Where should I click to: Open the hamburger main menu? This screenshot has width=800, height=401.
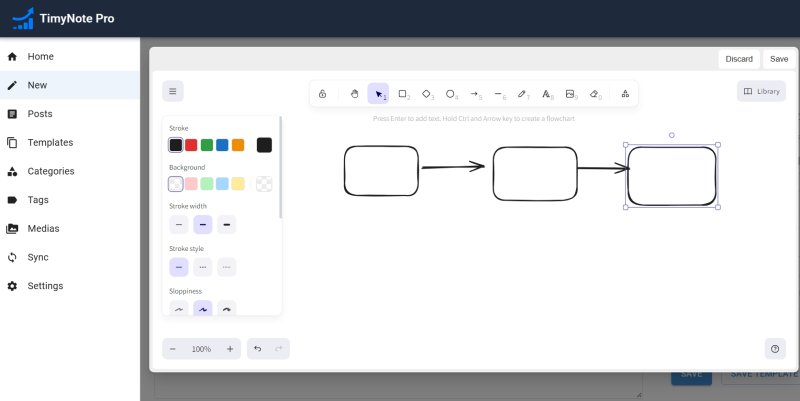pos(173,91)
